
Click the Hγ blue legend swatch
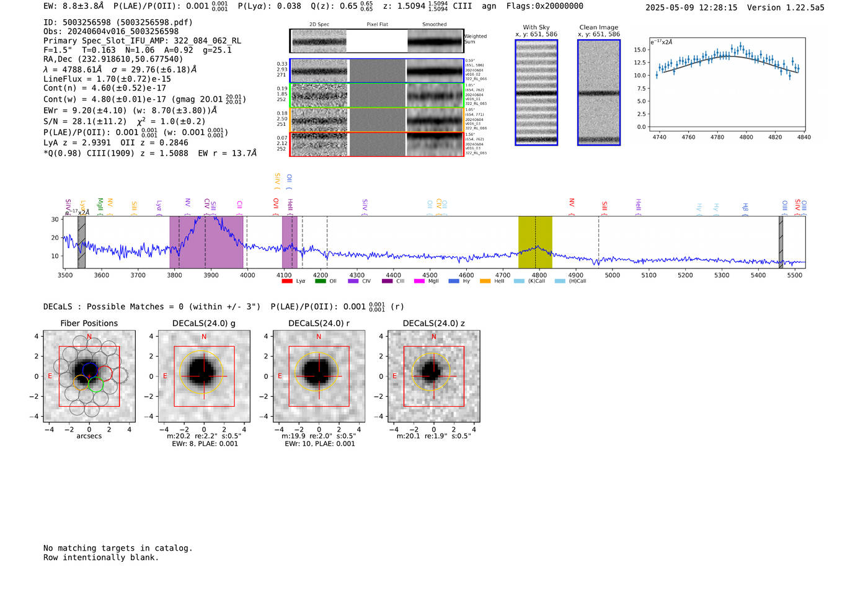click(x=454, y=281)
